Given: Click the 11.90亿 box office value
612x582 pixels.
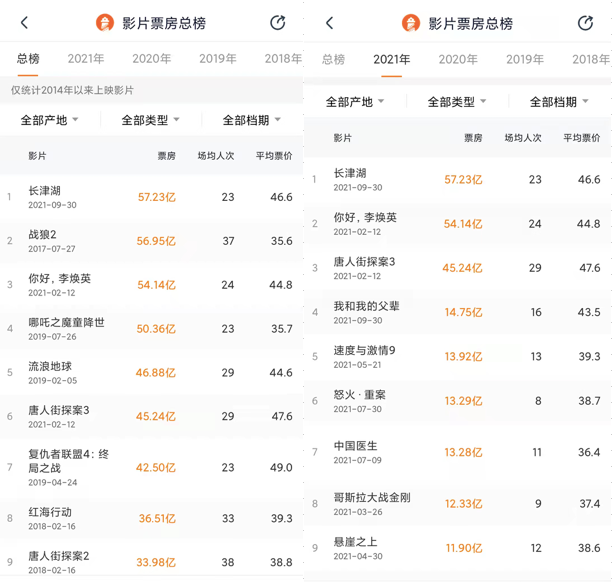Looking at the screenshot, I should 464,548.
